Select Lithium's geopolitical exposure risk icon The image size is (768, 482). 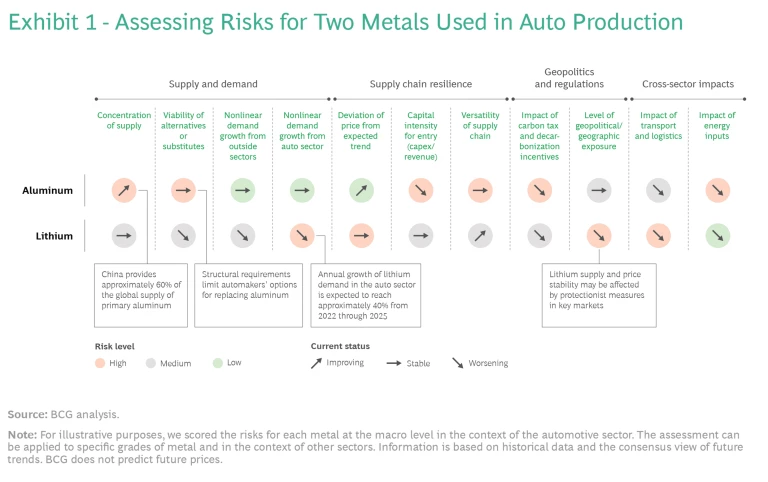pos(598,236)
